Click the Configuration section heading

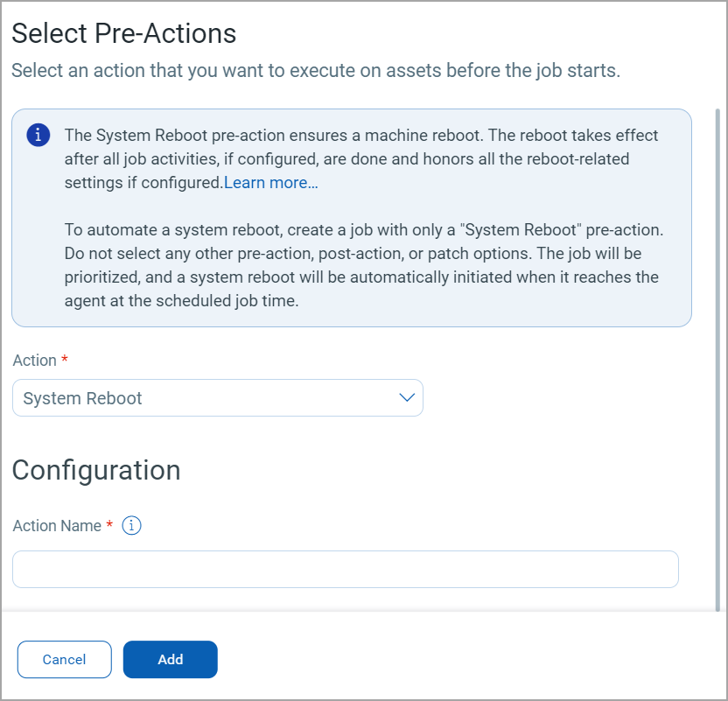pos(95,470)
